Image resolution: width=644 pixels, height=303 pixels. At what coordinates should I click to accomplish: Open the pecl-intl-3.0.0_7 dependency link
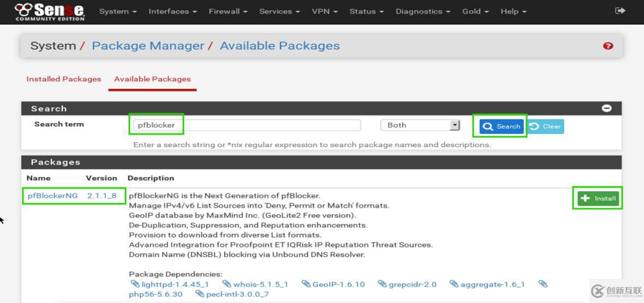point(237,294)
